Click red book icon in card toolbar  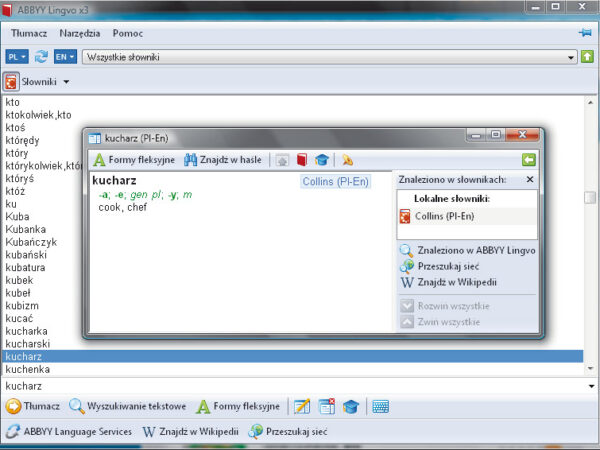pyautogui.click(x=301, y=160)
